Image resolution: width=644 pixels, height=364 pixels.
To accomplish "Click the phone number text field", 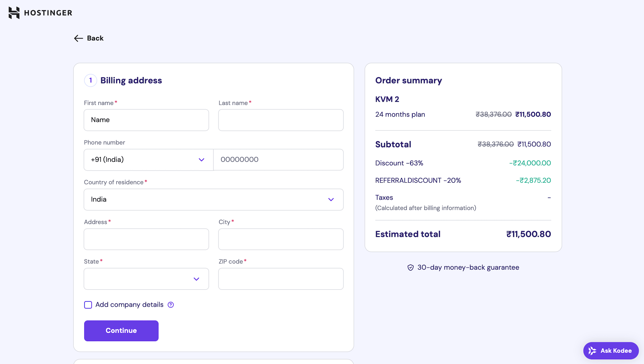I will (x=278, y=160).
